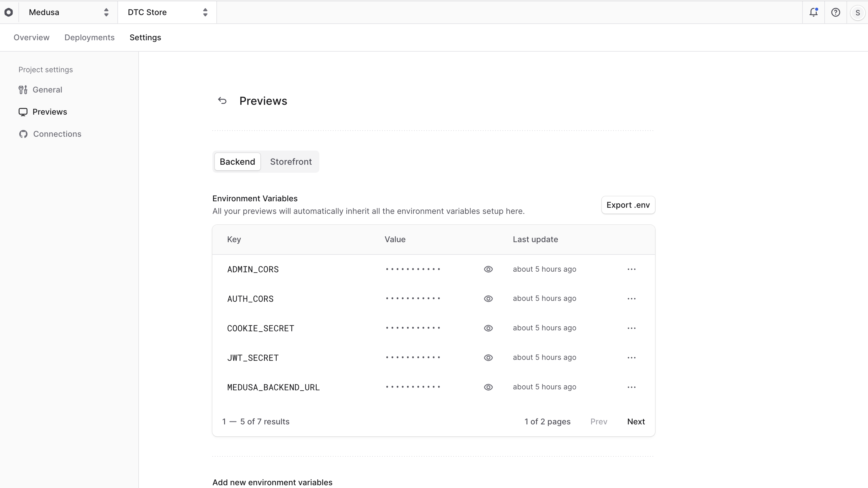Open the Medusa project switcher
868x488 pixels.
click(67, 13)
